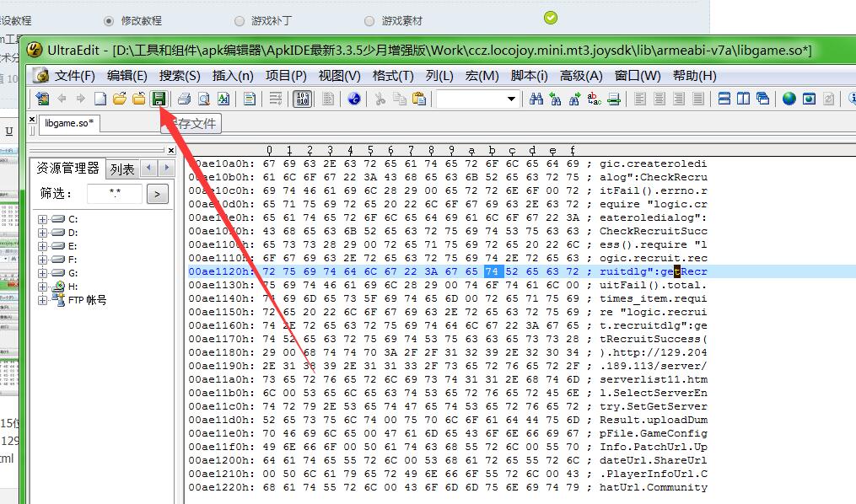Select the 游戏素材 radio button
This screenshot has width=856, height=504.
(x=369, y=20)
